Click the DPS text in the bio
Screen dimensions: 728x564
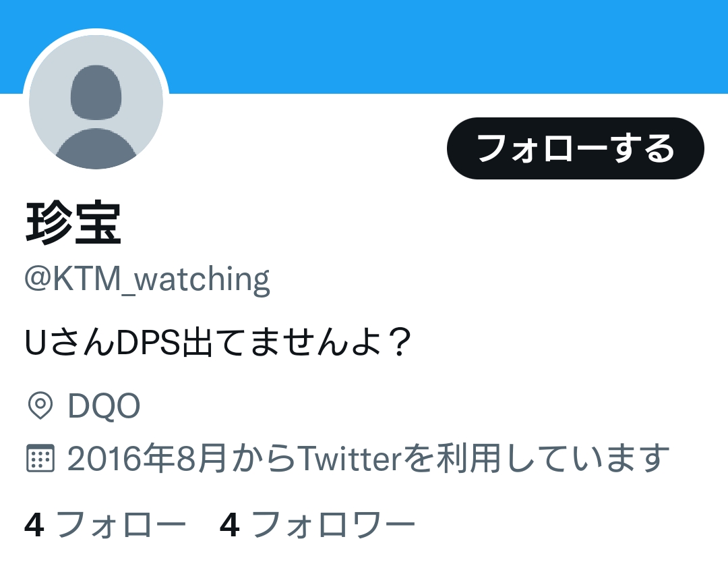(148, 343)
